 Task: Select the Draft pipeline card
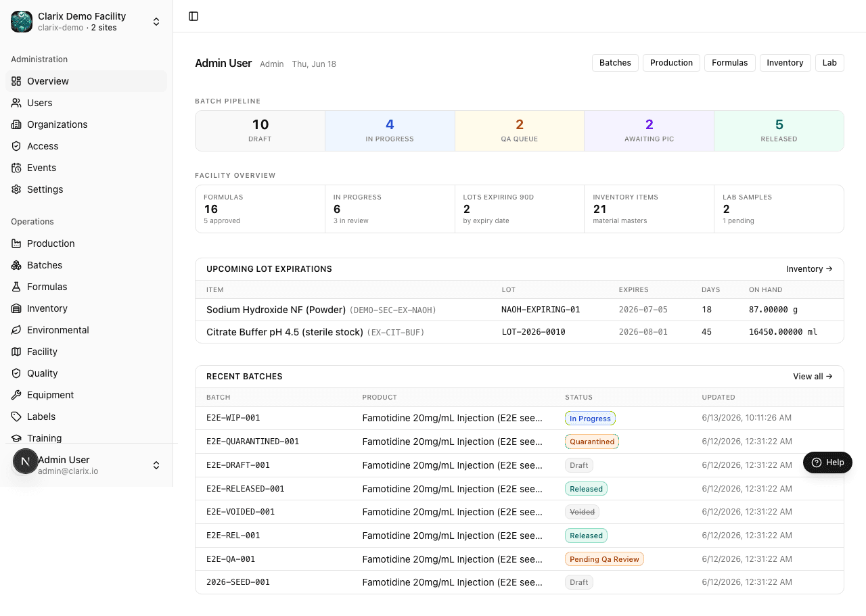260,131
